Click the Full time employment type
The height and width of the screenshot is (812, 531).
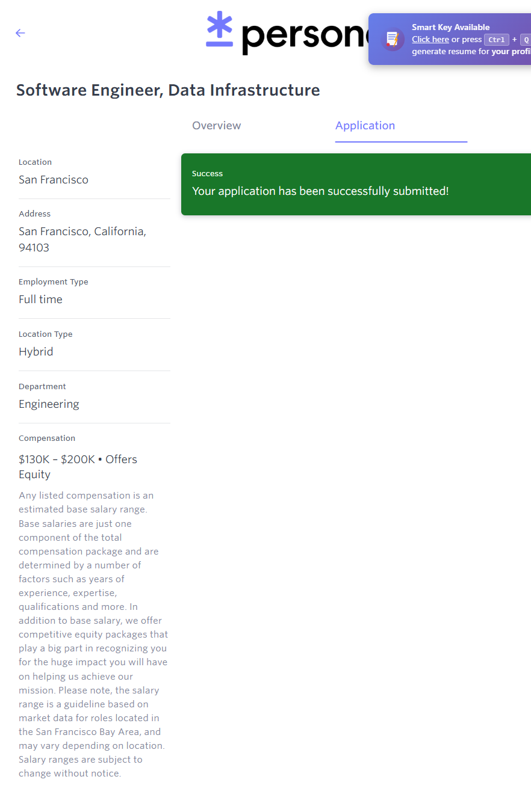coord(40,300)
